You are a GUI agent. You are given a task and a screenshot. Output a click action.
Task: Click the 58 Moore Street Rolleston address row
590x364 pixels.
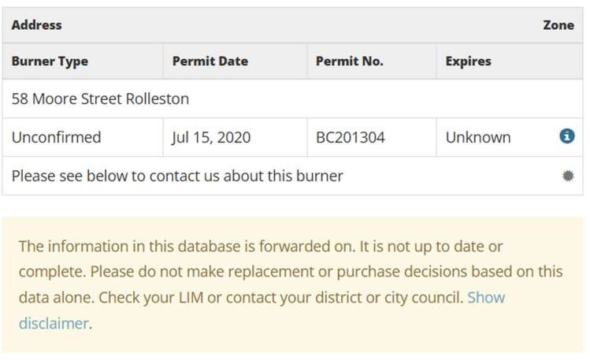point(100,99)
